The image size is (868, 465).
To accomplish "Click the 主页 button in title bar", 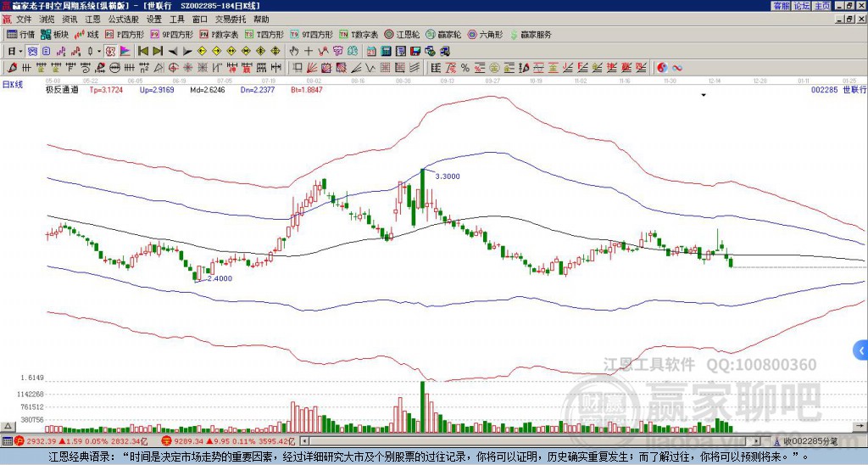I will coord(822,6).
